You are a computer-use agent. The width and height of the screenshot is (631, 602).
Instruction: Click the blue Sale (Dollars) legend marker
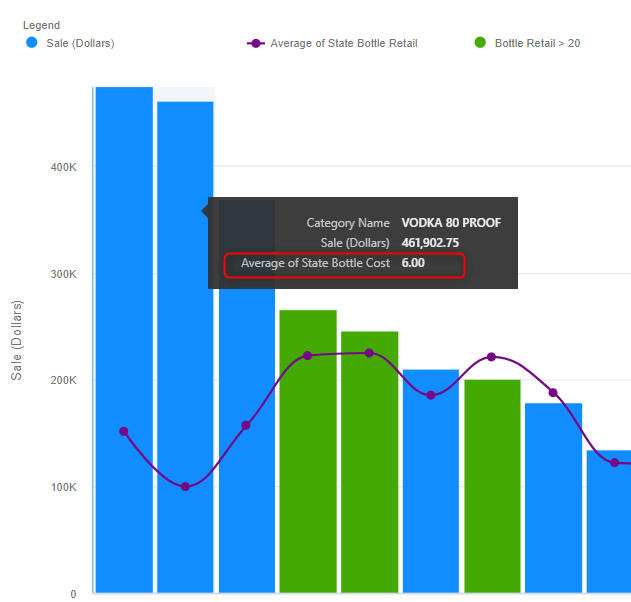[31, 43]
